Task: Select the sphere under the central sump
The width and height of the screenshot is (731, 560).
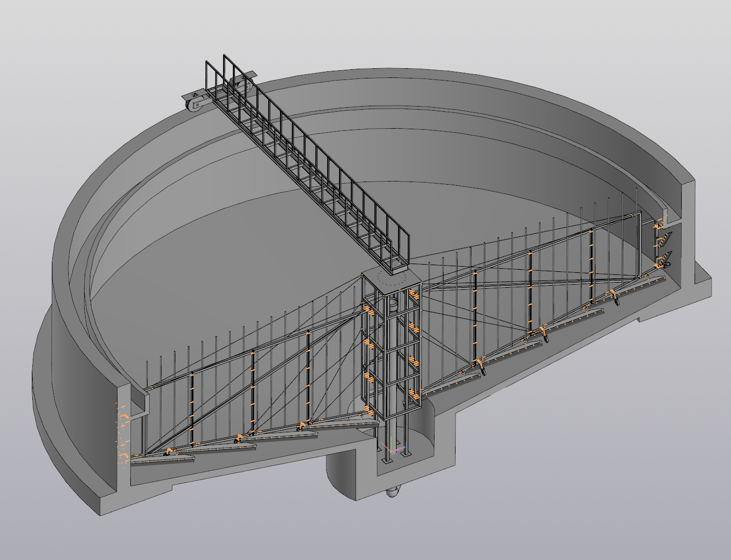Action: (x=392, y=492)
